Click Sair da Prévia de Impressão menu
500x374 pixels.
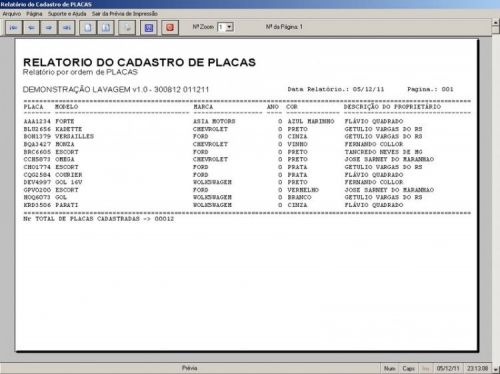click(125, 14)
